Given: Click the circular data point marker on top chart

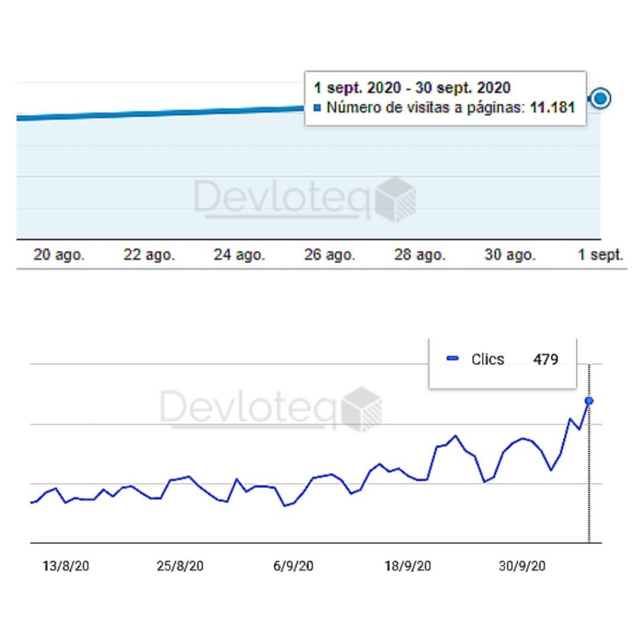Looking at the screenshot, I should pos(601,99).
